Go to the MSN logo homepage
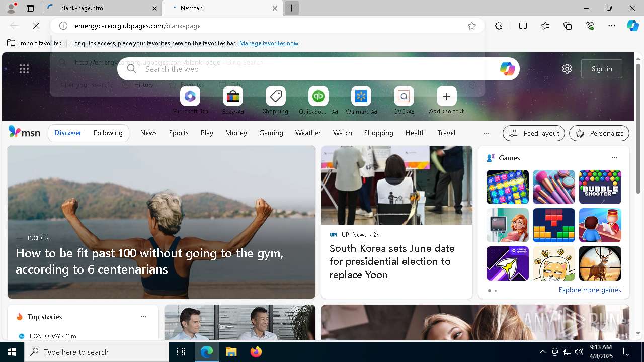This screenshot has width=644, height=362. coord(24,132)
